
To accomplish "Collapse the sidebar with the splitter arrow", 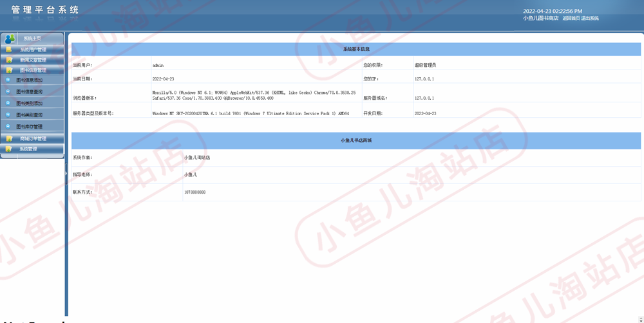I will pos(66,174).
